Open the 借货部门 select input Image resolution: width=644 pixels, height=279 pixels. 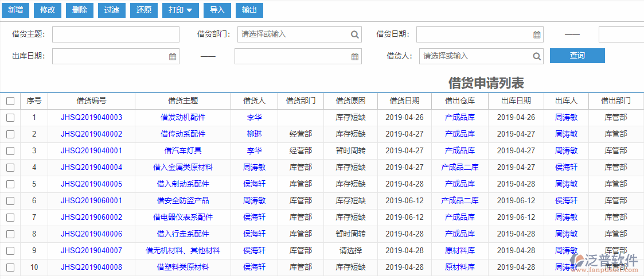(299, 34)
